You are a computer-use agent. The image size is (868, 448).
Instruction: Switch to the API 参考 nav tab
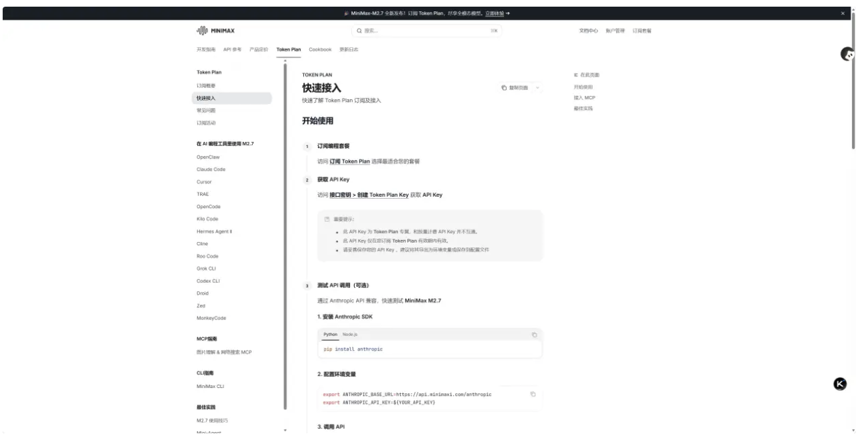[x=233, y=50]
